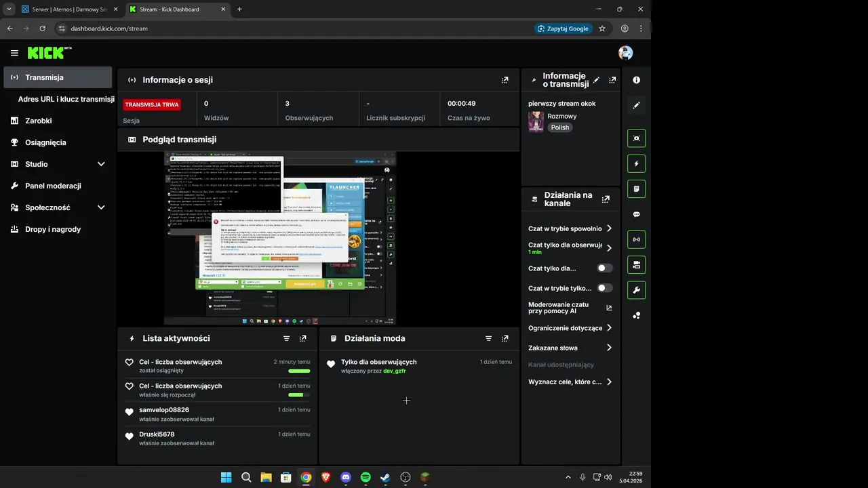The height and width of the screenshot is (488, 868).
Task: Open external link for Moderowanie czatu przy pomocy AI
Action: (609, 308)
